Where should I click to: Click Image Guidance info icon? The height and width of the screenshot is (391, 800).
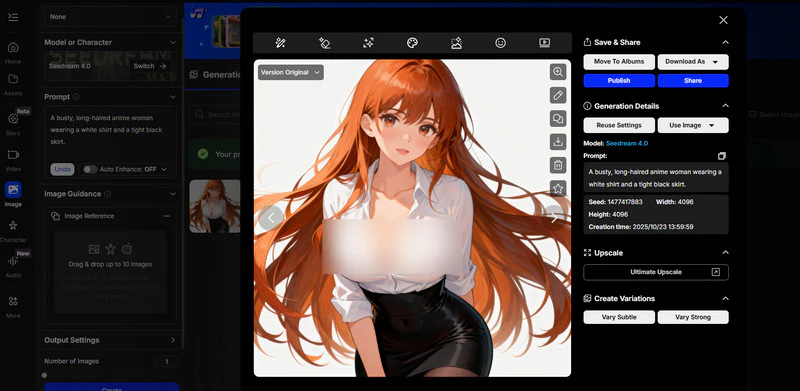coord(107,194)
